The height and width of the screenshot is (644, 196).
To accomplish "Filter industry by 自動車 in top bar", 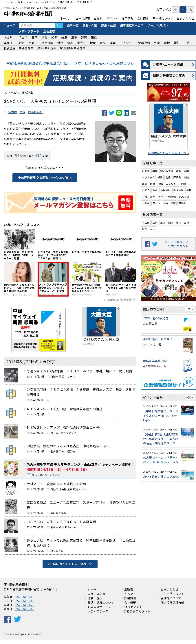I will pos(33,43).
